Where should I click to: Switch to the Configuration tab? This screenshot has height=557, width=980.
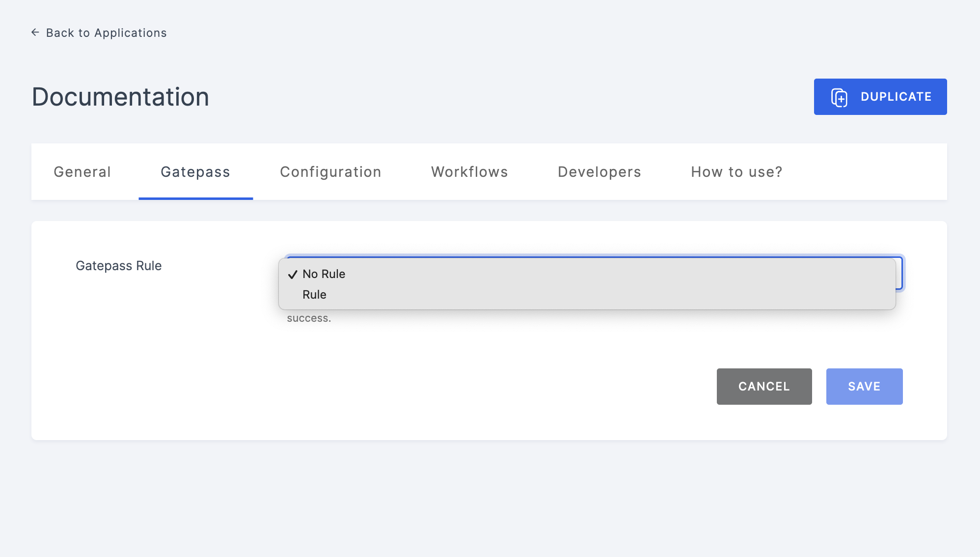330,171
